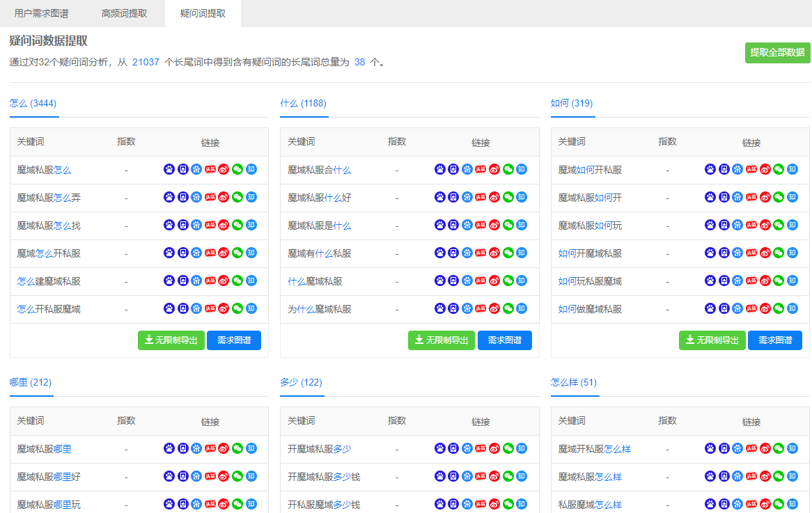The height and width of the screenshot is (513, 812).
Task: Open Zhihu icon for 魔域私服如何开 row
Action: (x=793, y=197)
